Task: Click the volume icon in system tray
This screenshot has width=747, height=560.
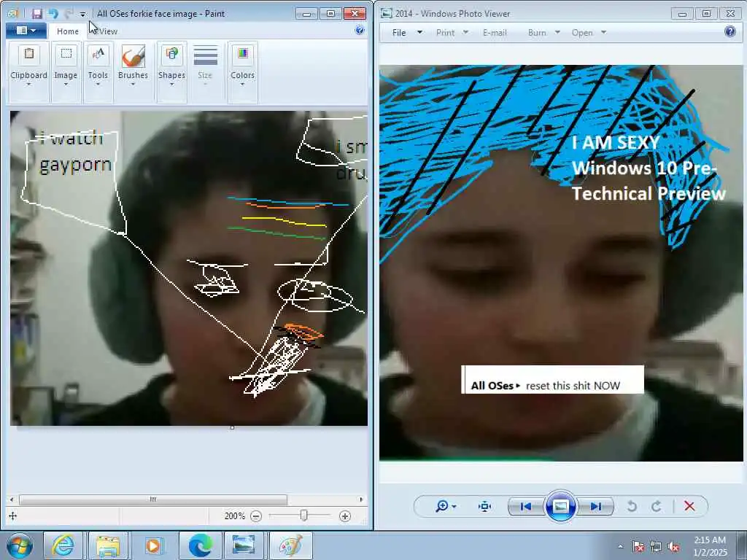Action: [x=674, y=547]
